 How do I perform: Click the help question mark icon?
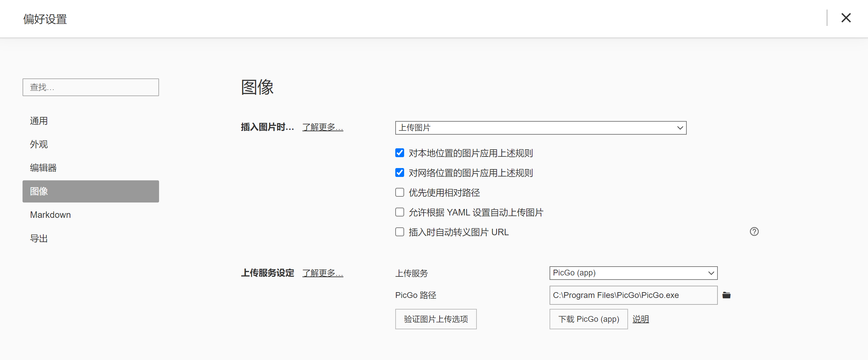point(754,232)
